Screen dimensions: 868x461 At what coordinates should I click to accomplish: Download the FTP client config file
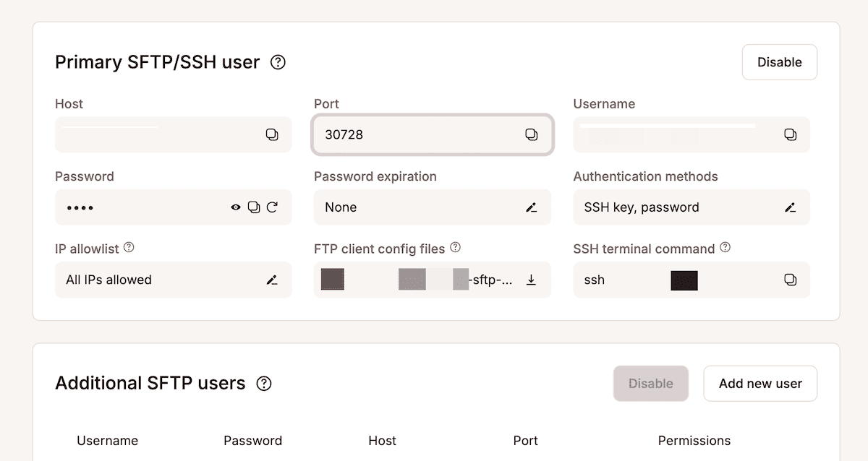coord(532,280)
